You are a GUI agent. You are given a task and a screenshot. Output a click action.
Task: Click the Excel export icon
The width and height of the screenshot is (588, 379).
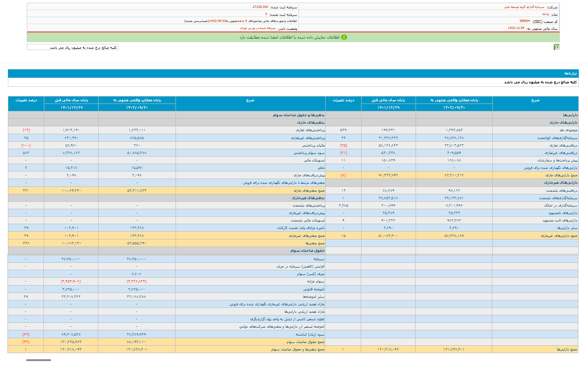(x=556, y=47)
